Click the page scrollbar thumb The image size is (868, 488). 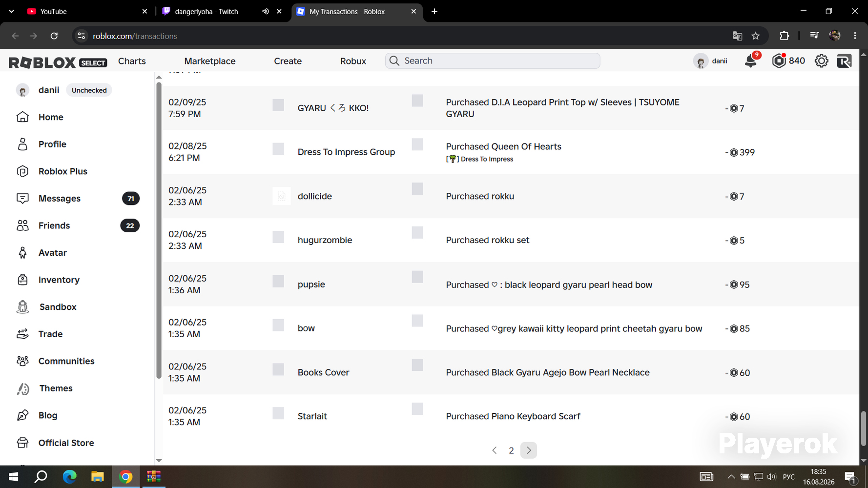click(863, 428)
